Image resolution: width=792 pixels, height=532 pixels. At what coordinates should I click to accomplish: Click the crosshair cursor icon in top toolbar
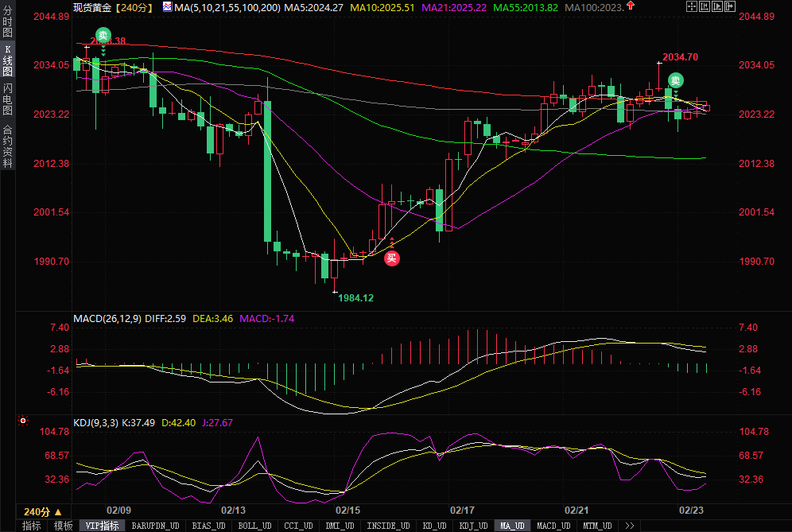point(691,6)
